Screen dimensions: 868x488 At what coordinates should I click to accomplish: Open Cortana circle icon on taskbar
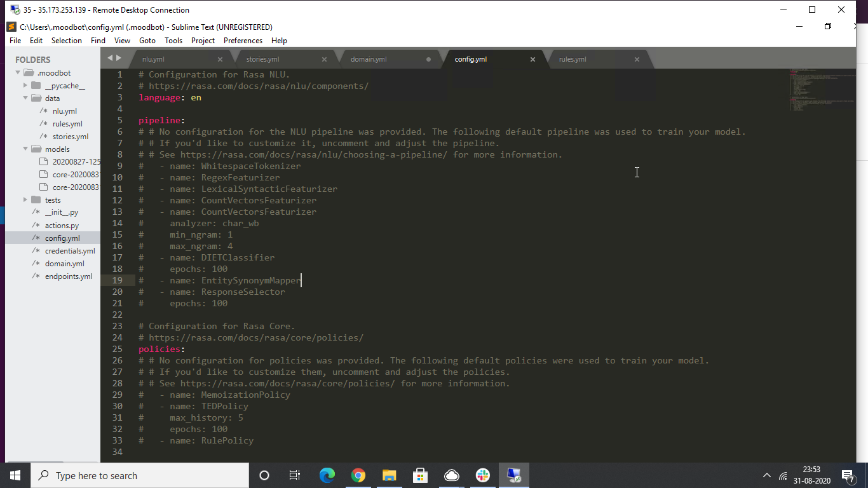264,475
